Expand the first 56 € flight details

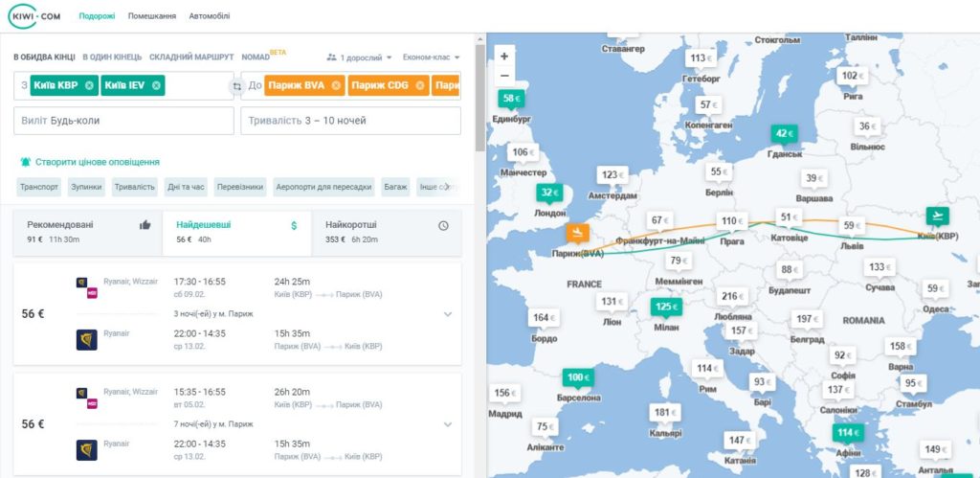448,314
